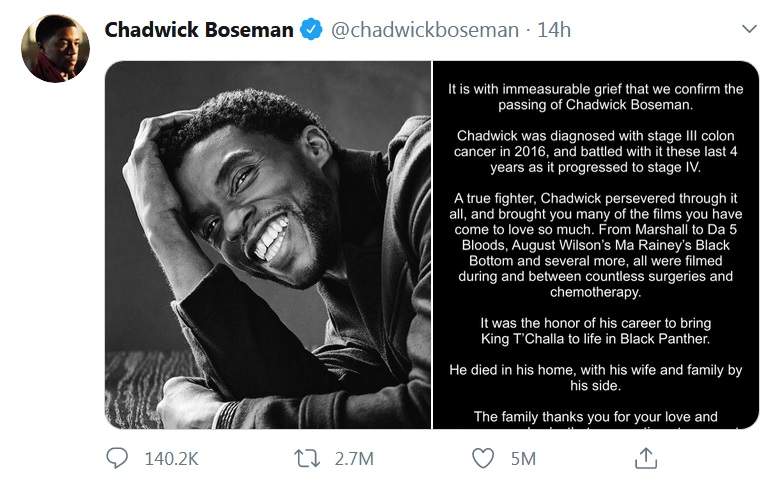Click the stage III colon cancer paragraph
Screen dimensions: 780x485
pyautogui.click(x=595, y=151)
